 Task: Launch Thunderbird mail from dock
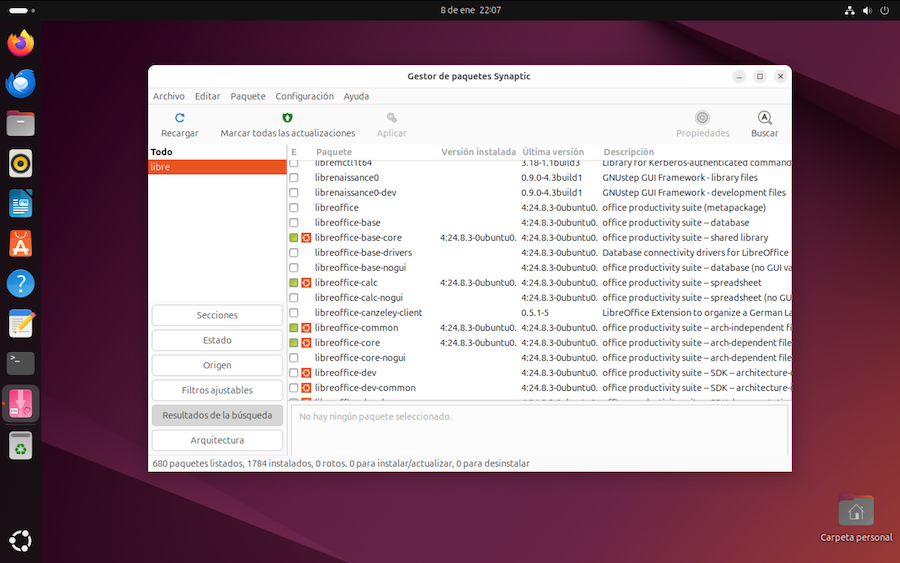coord(21,84)
